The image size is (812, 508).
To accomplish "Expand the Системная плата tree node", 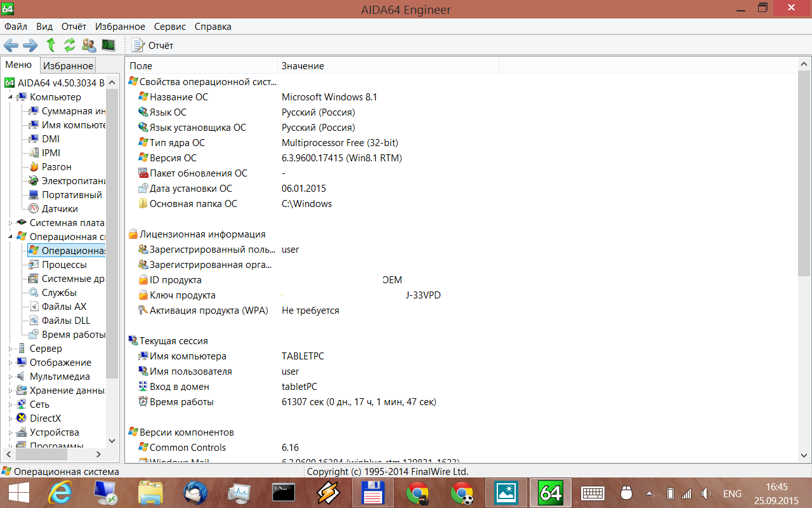I will point(10,223).
